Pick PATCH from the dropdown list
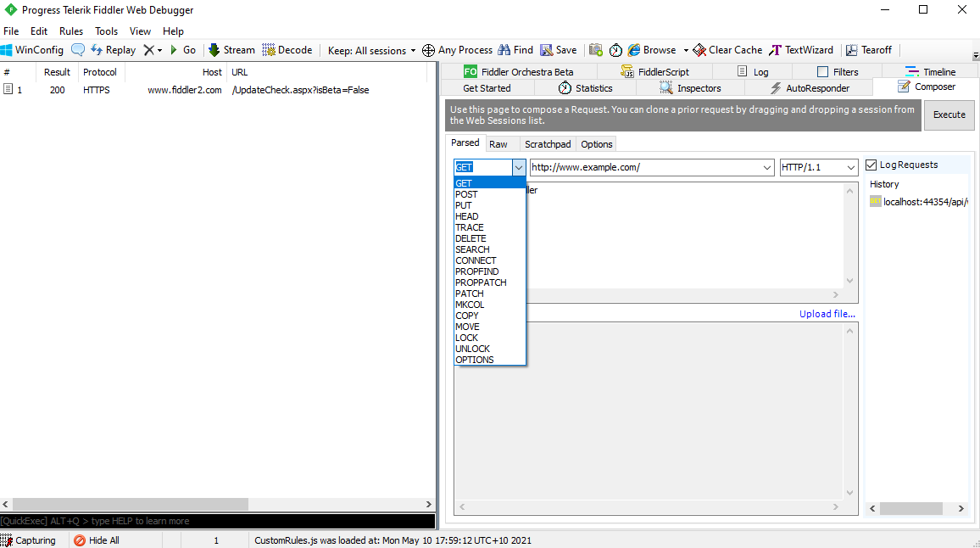Screen dimensions: 980x548 click(x=489, y=294)
